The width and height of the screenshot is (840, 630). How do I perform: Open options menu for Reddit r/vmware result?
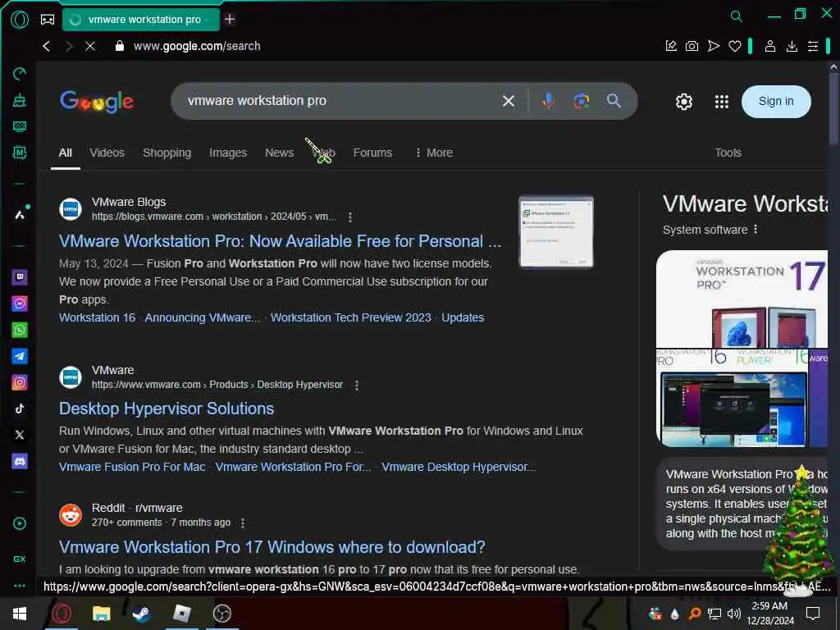(242, 523)
